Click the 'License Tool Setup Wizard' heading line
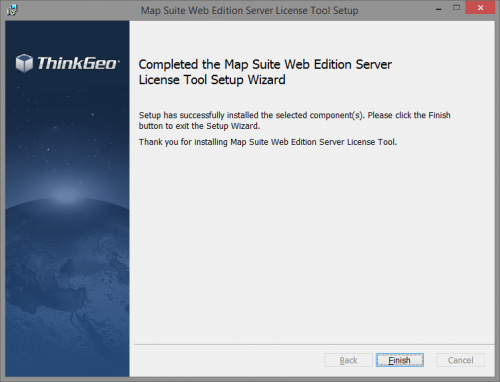Viewport: 500px width, 382px height. [212, 80]
